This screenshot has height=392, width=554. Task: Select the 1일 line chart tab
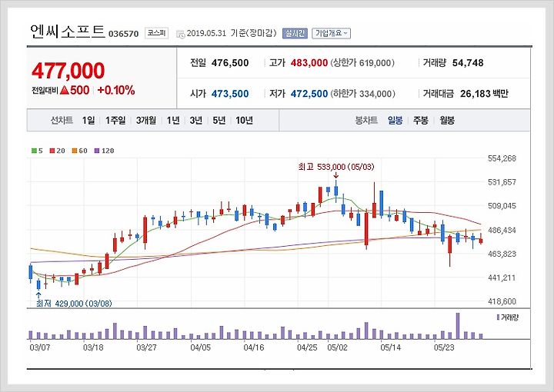(88, 121)
